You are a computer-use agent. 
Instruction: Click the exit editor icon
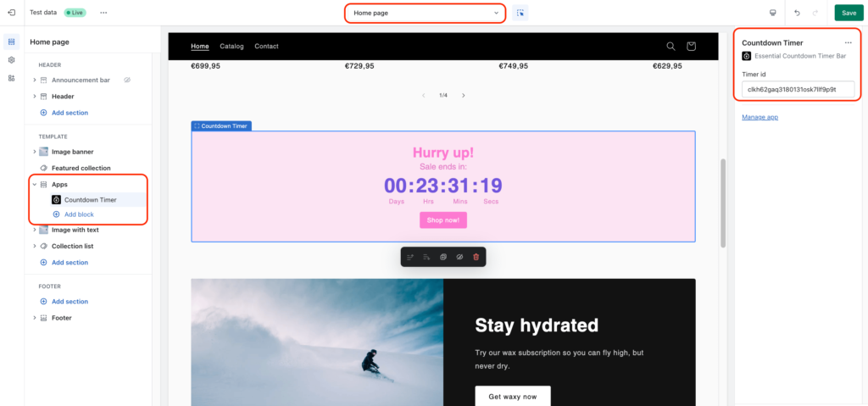pos(11,13)
